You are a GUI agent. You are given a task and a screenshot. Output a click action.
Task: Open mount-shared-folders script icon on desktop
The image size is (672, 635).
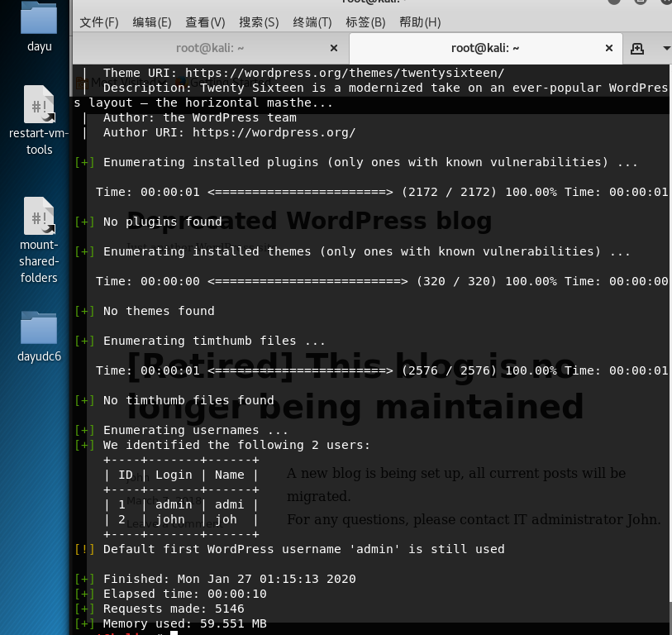coord(39,216)
